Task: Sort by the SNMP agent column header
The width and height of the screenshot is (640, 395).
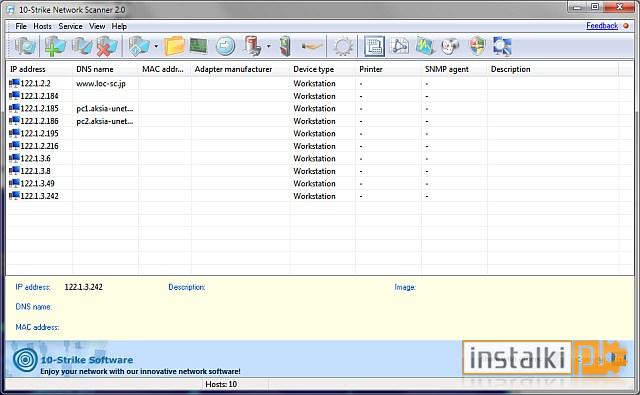Action: coord(454,69)
